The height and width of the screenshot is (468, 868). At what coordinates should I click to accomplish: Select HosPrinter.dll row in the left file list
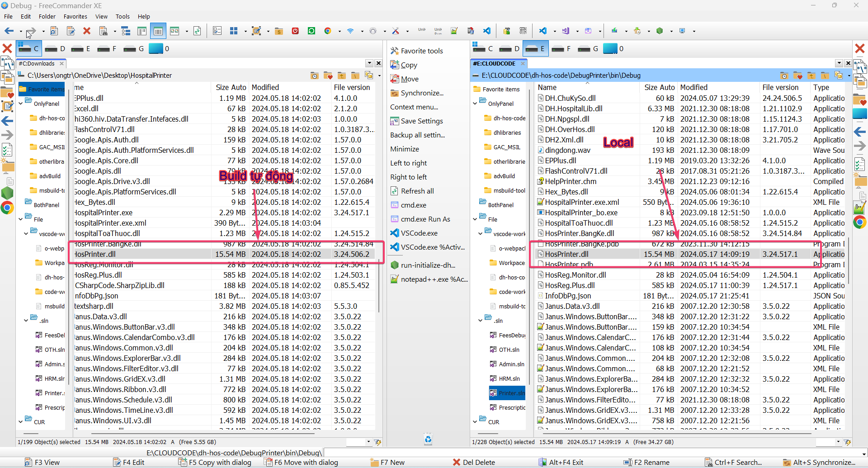[225, 254]
